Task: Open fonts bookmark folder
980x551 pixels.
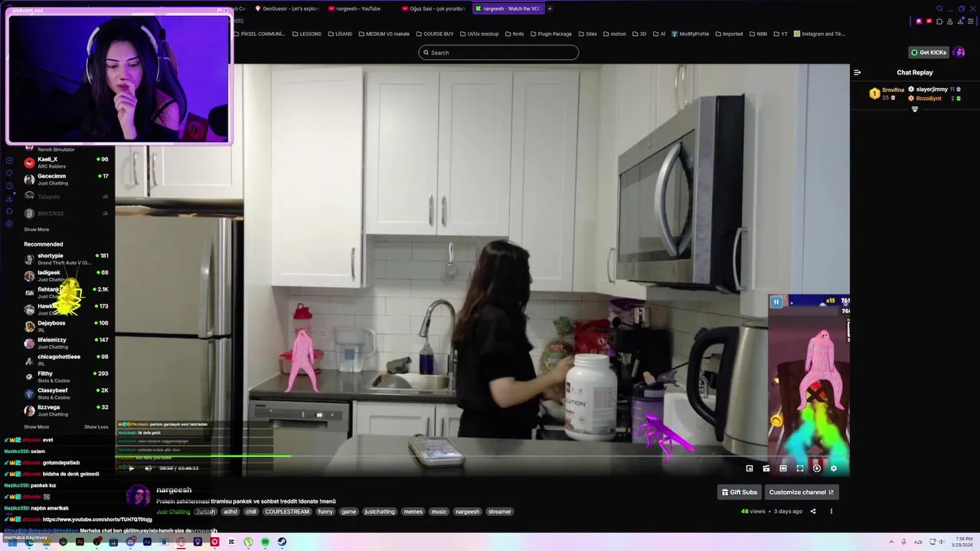Action: tap(514, 34)
